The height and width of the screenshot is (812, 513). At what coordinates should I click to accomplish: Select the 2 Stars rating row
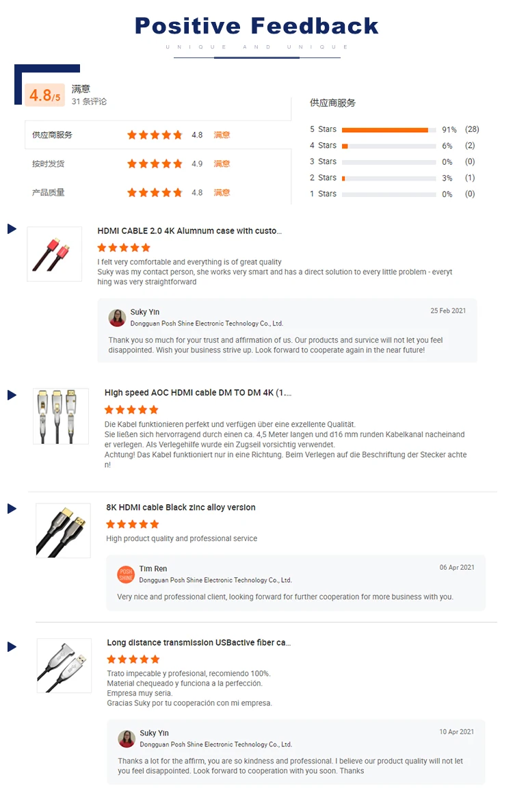coord(392,178)
